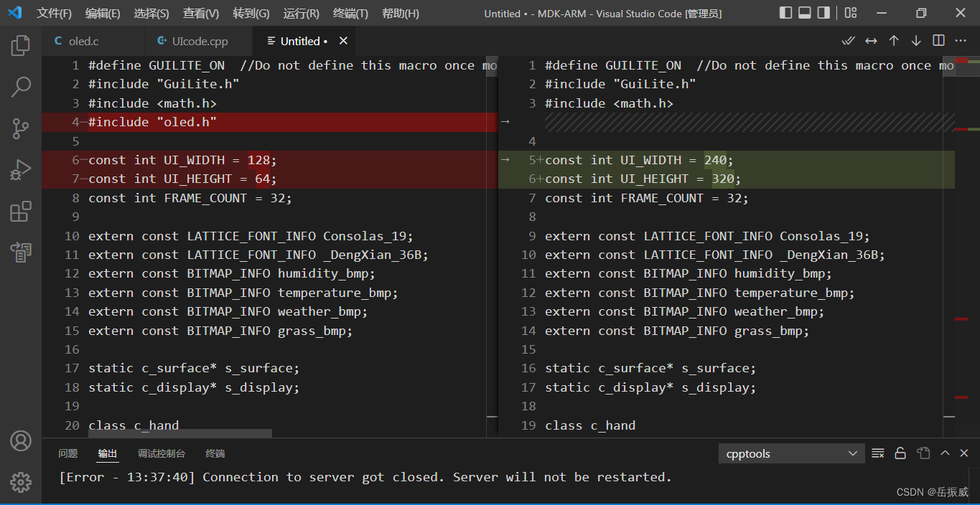Screen dimensions: 980x505
Task: Open the 转到(G) menu
Action: (x=251, y=14)
